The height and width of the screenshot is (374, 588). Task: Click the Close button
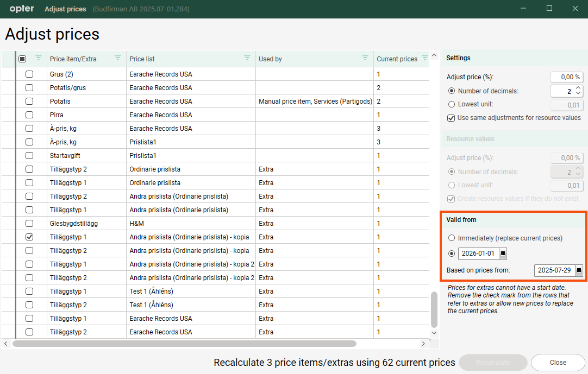[x=558, y=363]
